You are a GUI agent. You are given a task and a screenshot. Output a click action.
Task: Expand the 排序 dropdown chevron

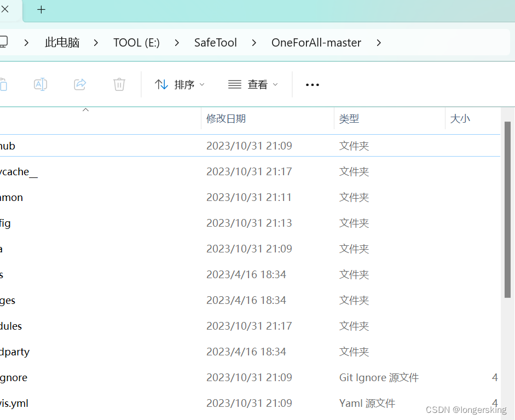click(x=202, y=85)
